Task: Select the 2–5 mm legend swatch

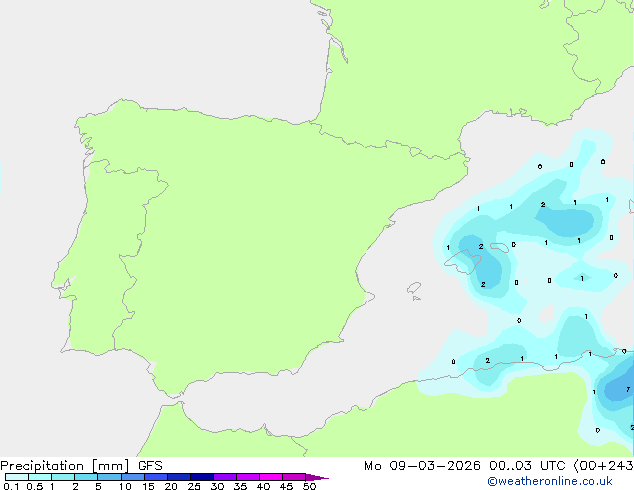Action: coord(86,477)
